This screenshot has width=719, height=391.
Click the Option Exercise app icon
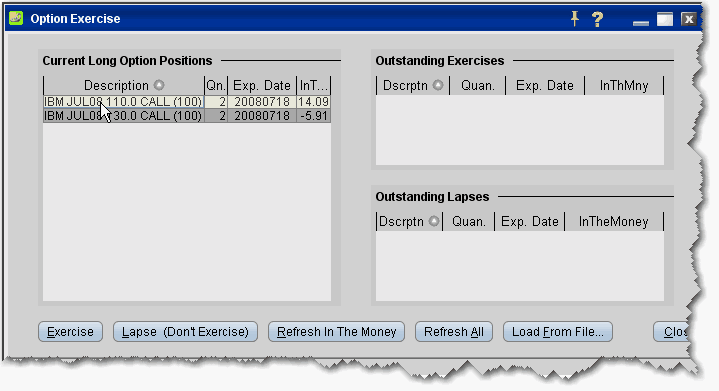(x=16, y=18)
